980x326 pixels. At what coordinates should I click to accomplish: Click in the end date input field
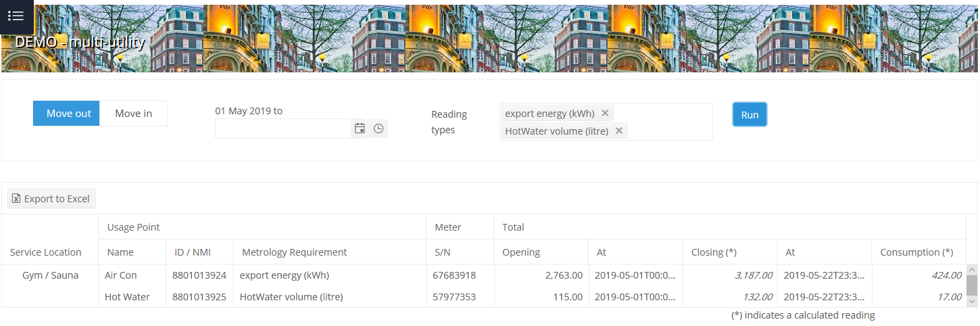click(x=283, y=129)
